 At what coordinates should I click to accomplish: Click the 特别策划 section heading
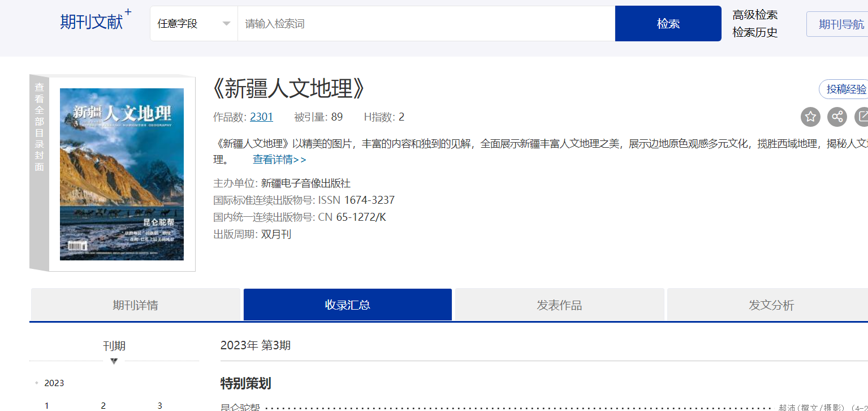click(x=246, y=383)
